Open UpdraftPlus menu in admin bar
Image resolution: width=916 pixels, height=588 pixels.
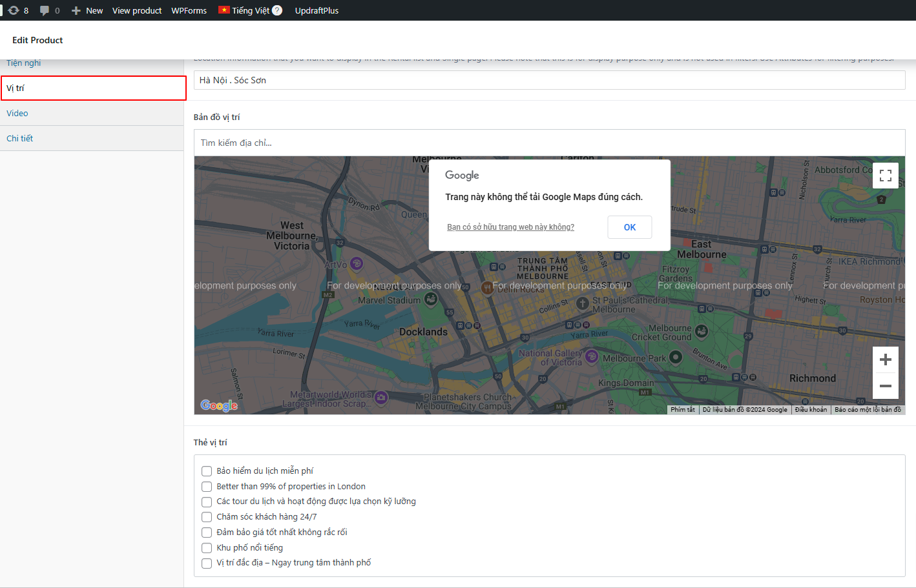click(317, 10)
